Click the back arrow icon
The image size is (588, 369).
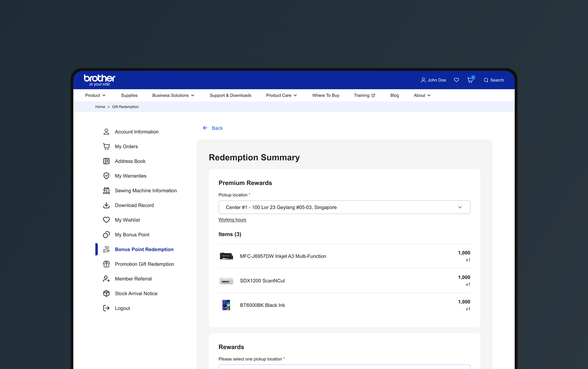tap(205, 128)
